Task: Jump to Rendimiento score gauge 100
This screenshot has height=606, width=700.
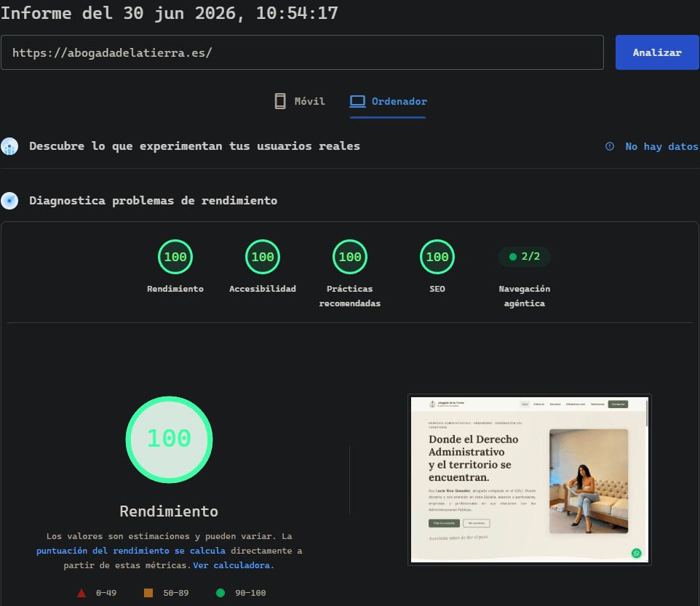Action: 175,257
